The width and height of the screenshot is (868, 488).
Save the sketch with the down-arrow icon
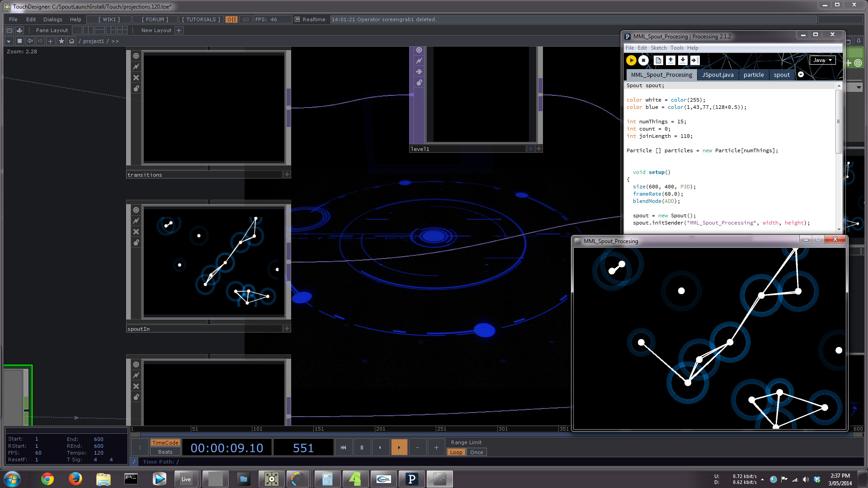click(683, 60)
